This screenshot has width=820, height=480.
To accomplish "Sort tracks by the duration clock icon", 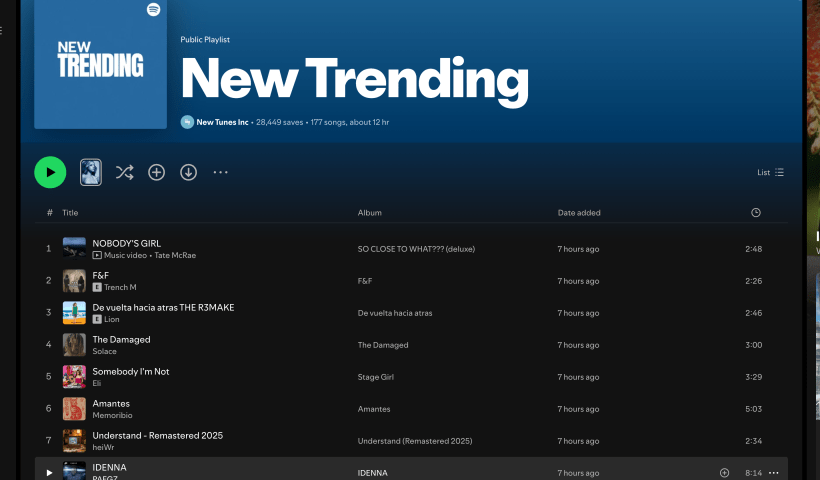I will (x=755, y=212).
